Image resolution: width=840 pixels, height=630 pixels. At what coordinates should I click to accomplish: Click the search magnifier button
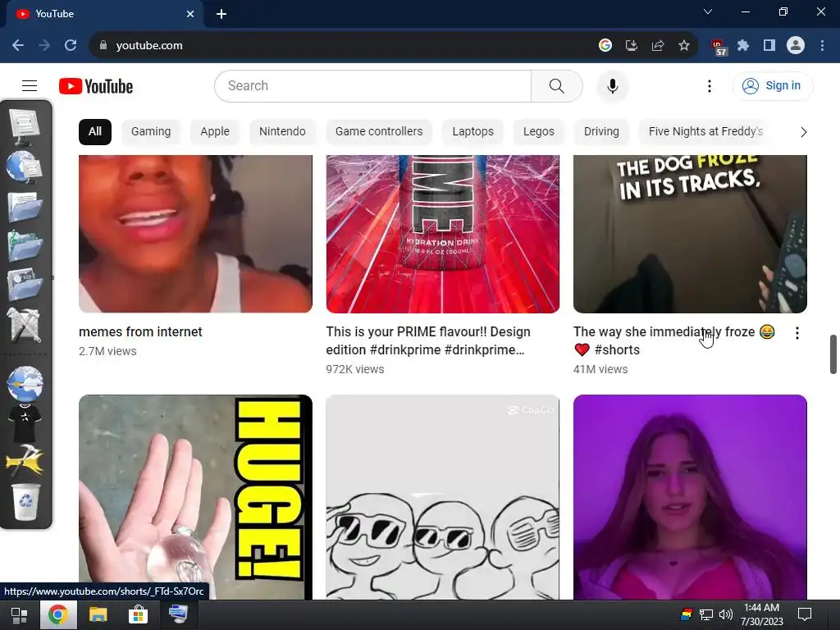pyautogui.click(x=557, y=85)
